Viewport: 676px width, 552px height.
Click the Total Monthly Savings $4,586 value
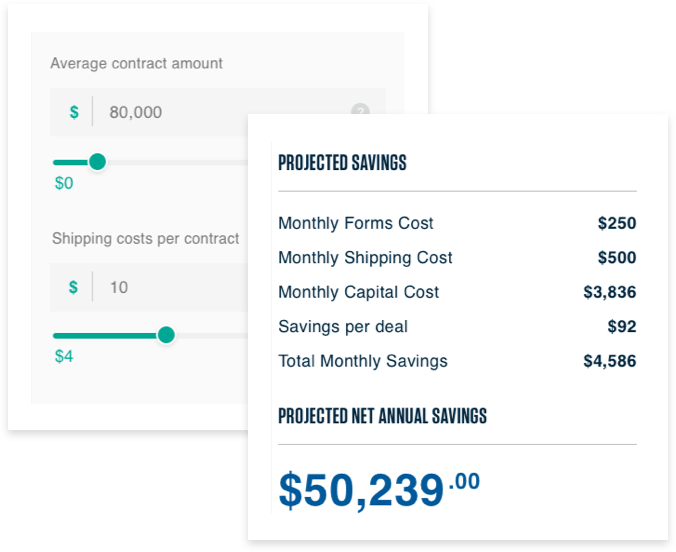pos(610,361)
